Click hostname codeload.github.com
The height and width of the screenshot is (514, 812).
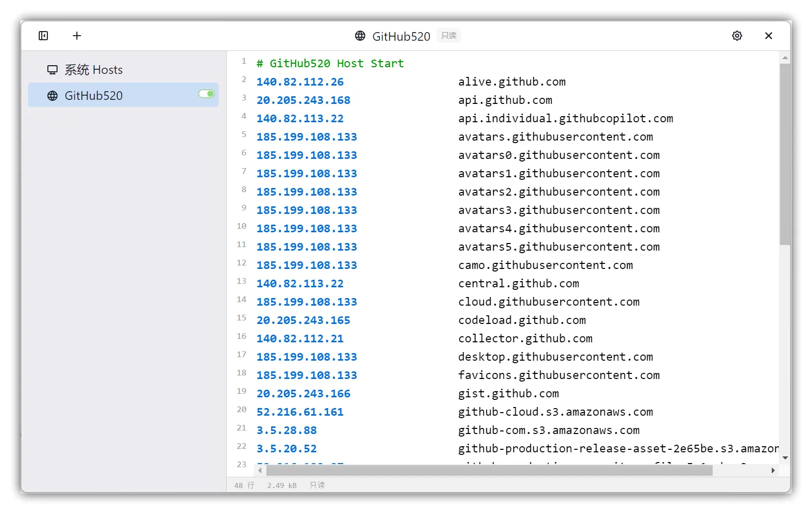pyautogui.click(x=522, y=320)
